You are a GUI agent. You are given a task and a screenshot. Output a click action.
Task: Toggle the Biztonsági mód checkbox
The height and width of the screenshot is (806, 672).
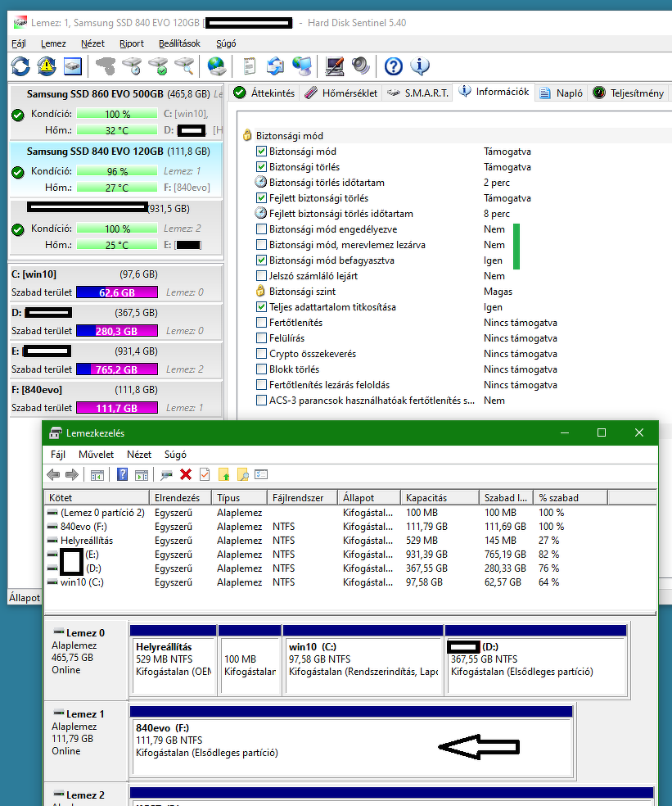(x=261, y=151)
